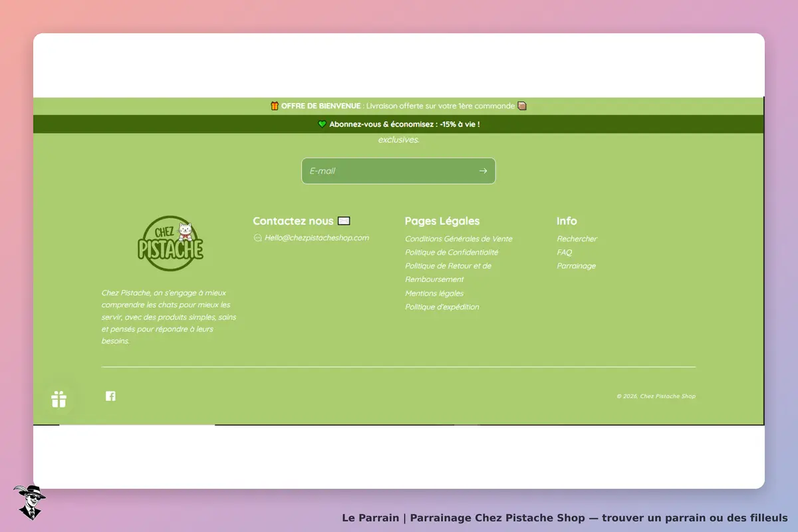
Task: Open Conditions Générales de Vente
Action: (459, 239)
